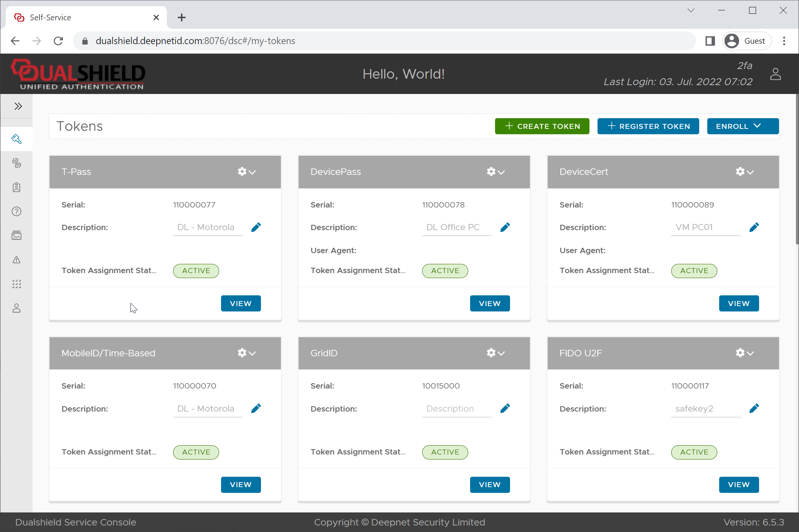
Task: Click the REGISTER TOKEN button
Action: 648,126
